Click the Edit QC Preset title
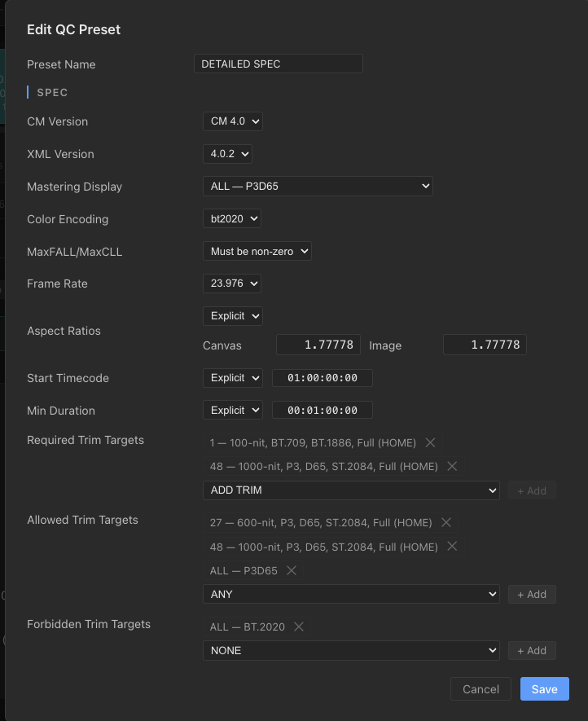The image size is (588, 721). click(x=73, y=29)
